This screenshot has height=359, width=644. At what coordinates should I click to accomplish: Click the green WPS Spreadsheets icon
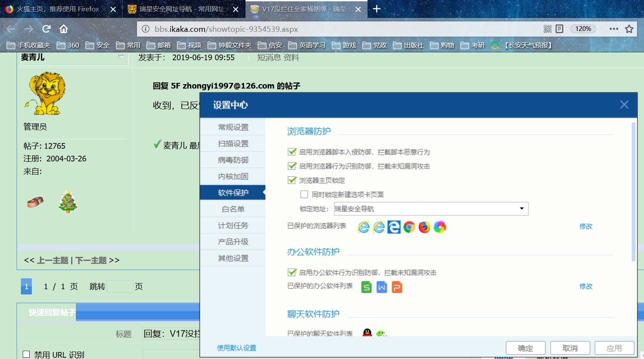367,287
